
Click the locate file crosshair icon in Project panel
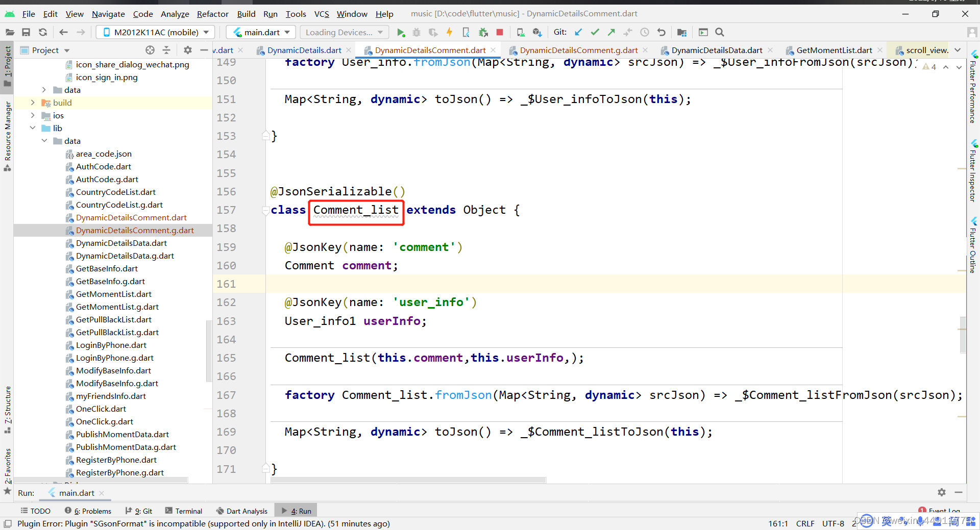point(150,50)
